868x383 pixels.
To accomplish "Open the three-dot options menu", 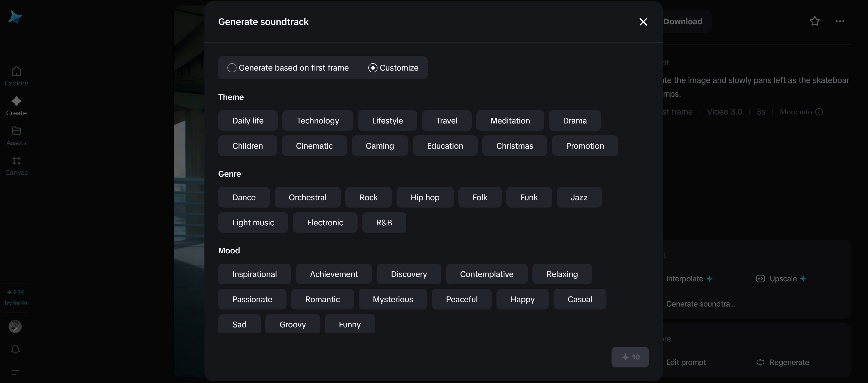I will tap(840, 21).
